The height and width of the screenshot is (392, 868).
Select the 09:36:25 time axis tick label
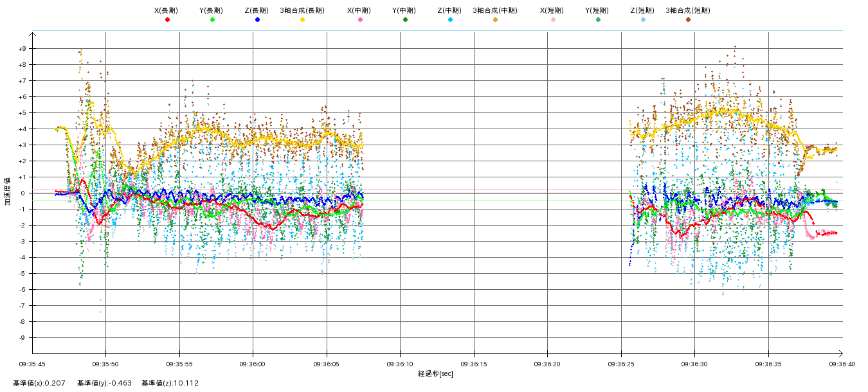(x=621, y=363)
